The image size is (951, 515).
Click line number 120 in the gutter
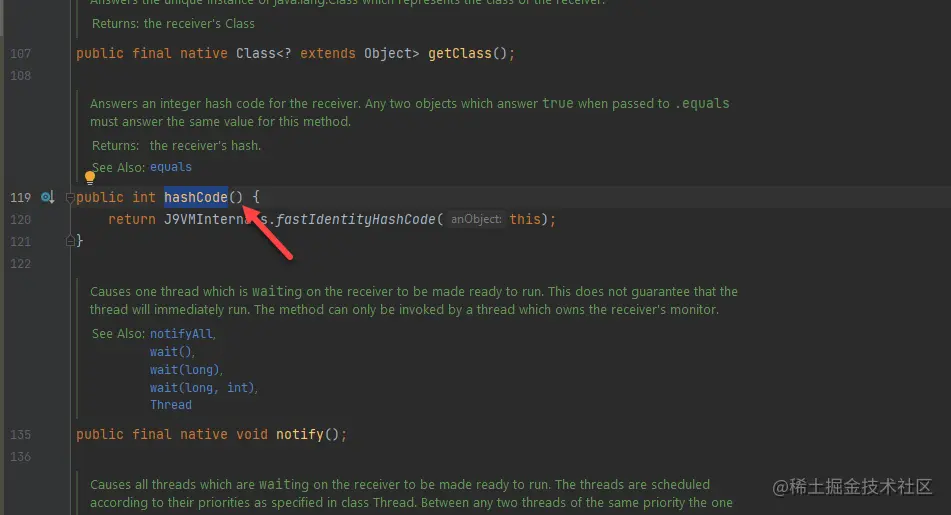[x=20, y=219]
